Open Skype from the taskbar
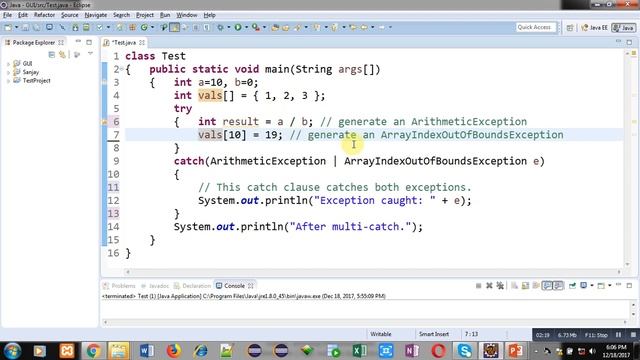This screenshot has width=640, height=360. tap(464, 351)
